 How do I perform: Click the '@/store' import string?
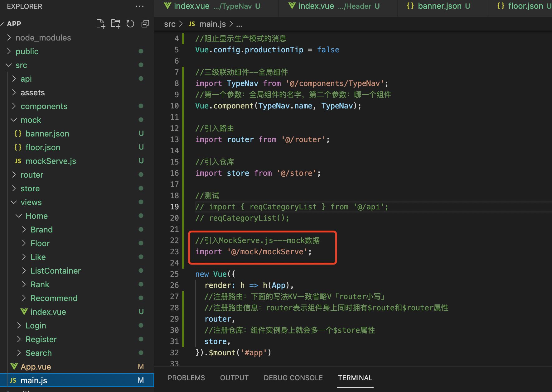[x=298, y=173]
